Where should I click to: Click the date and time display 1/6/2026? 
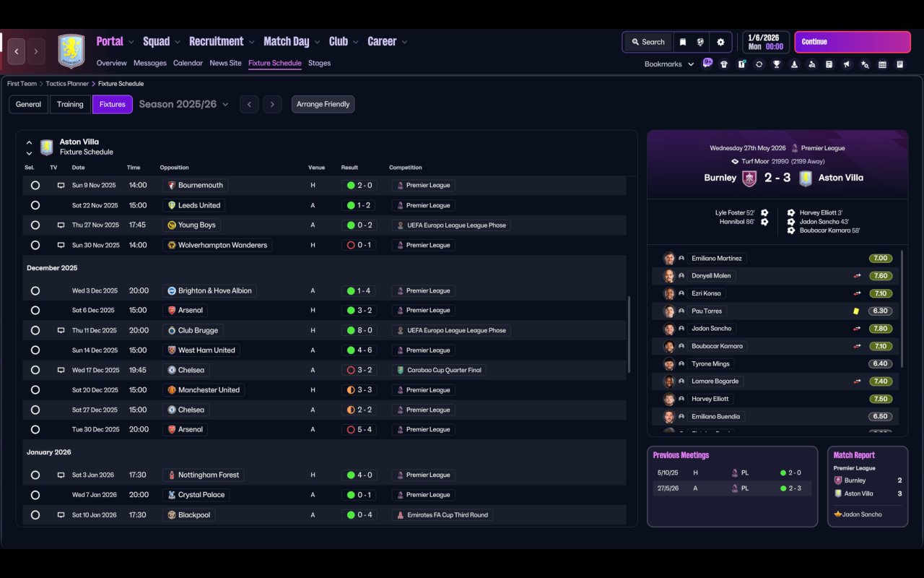pyautogui.click(x=765, y=42)
